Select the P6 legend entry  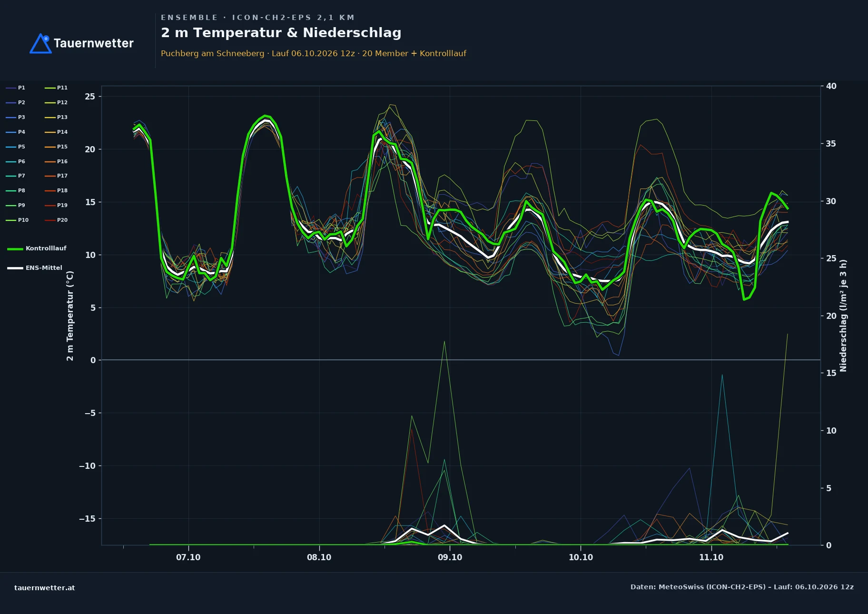click(15, 161)
